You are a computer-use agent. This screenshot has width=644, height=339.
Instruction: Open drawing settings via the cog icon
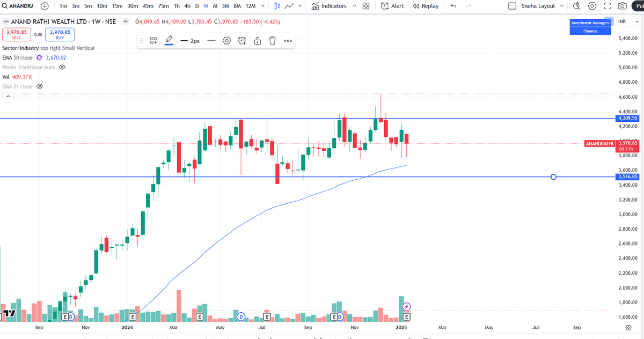click(227, 40)
